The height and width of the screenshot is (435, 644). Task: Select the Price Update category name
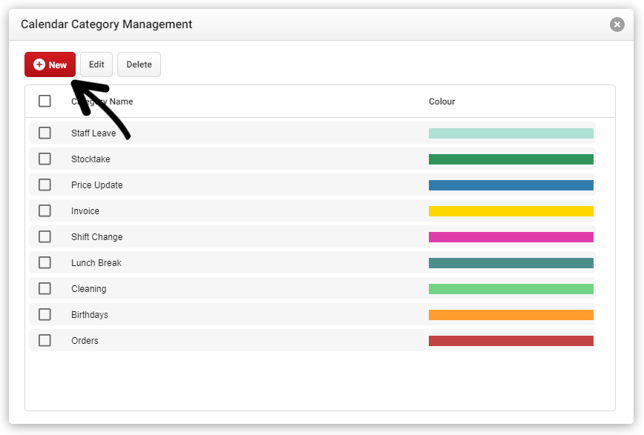tap(97, 185)
